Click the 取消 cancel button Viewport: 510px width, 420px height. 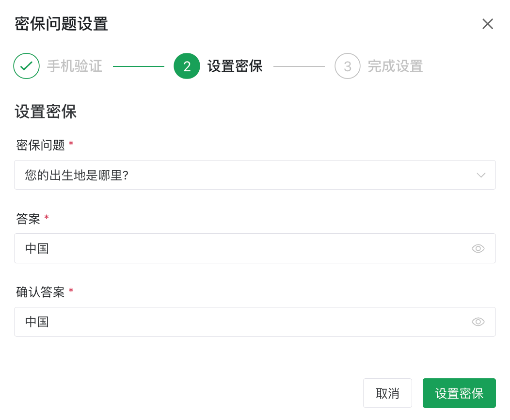coord(387,393)
